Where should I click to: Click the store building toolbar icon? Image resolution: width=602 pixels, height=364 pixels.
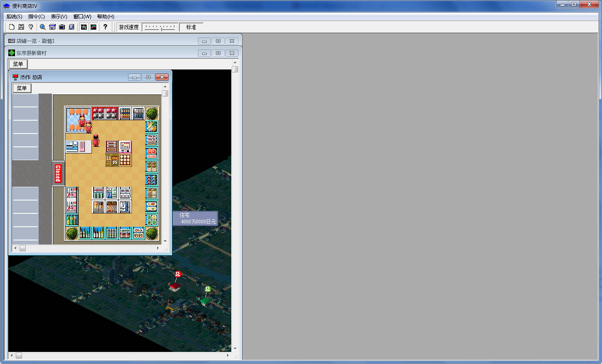52,27
